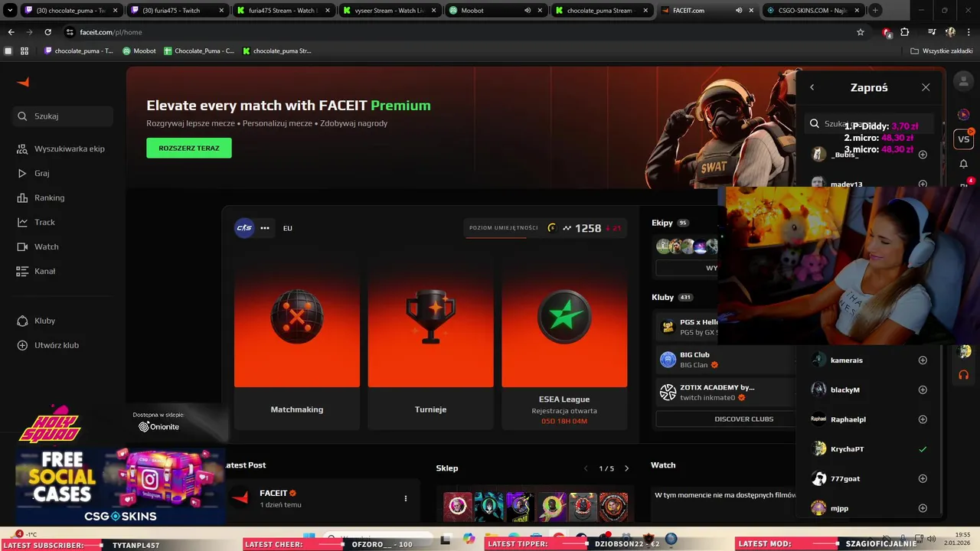
Task: Open the FACEIT post options menu
Action: click(406, 498)
